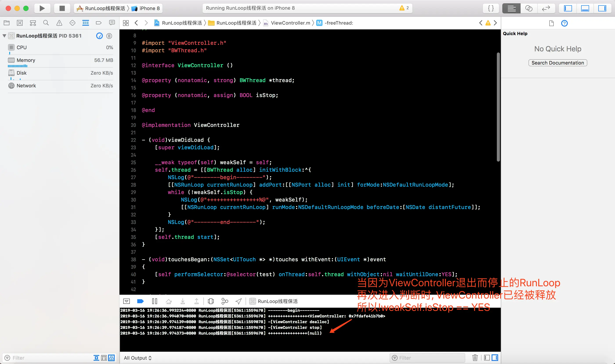This screenshot has height=364, width=615.
Task: Open the iPhone 8 device selector
Action: [149, 8]
